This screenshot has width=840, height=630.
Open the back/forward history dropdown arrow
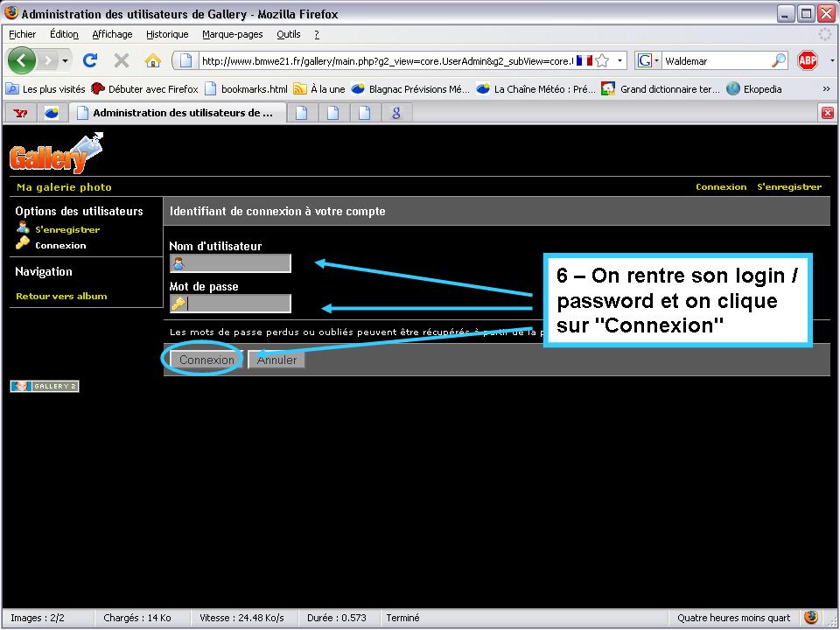click(x=65, y=60)
